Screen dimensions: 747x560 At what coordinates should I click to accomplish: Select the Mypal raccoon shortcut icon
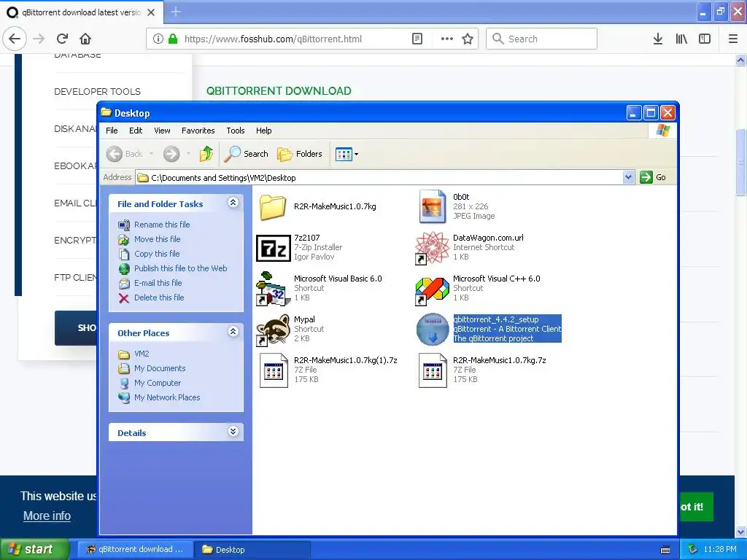point(273,330)
